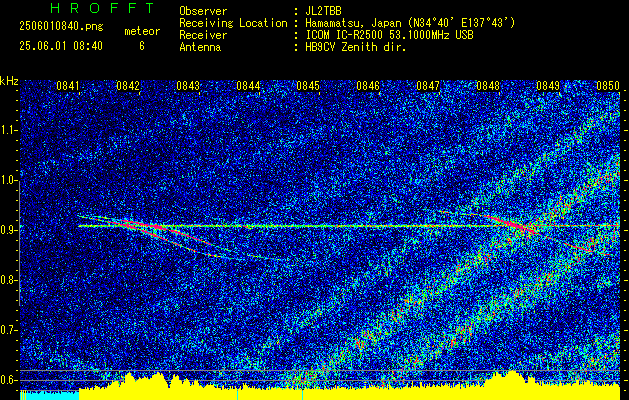This screenshot has height=400, width=629.
Task: Click the HB9CV Zenith dir. antenna text
Action: point(356,47)
